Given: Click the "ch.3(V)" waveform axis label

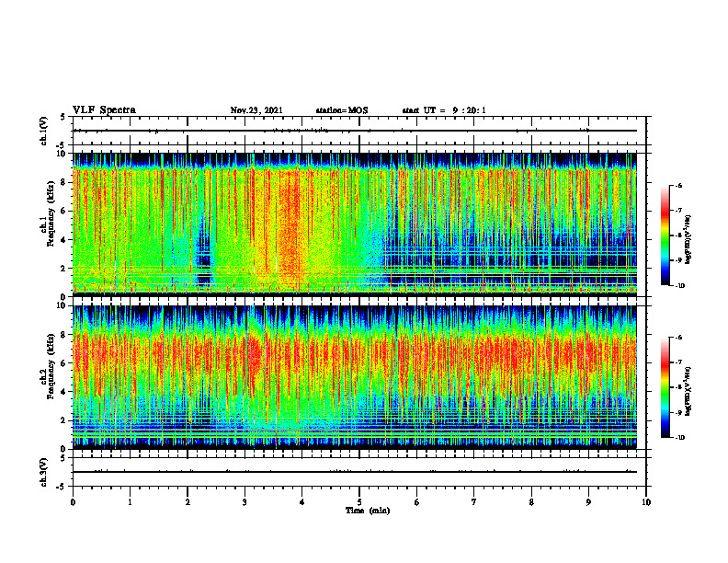Looking at the screenshot, I should click(x=44, y=472).
